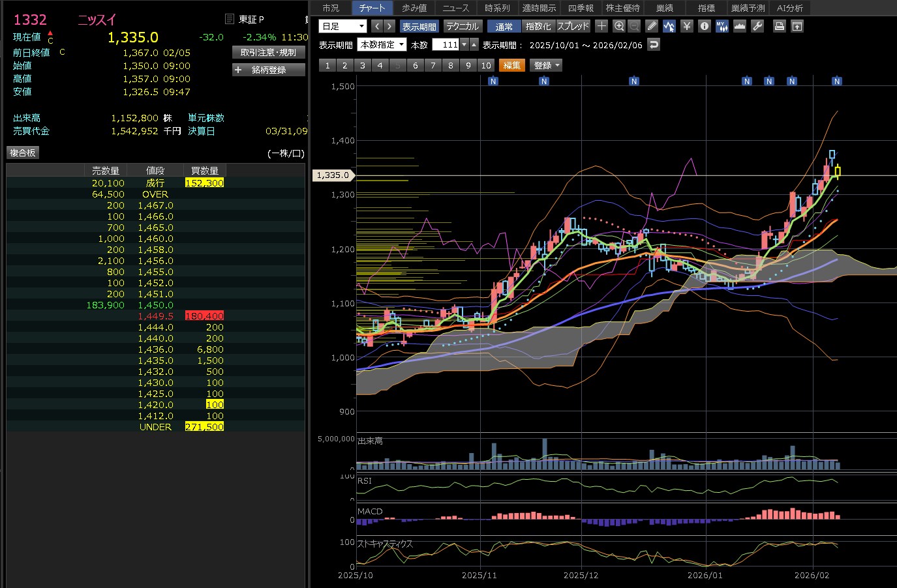The image size is (897, 588).
Task: Toggle the 通常 chart mode
Action: (x=504, y=27)
